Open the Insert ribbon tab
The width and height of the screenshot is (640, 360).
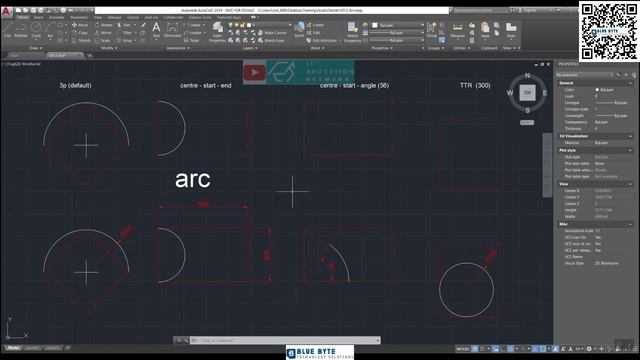tap(38, 18)
